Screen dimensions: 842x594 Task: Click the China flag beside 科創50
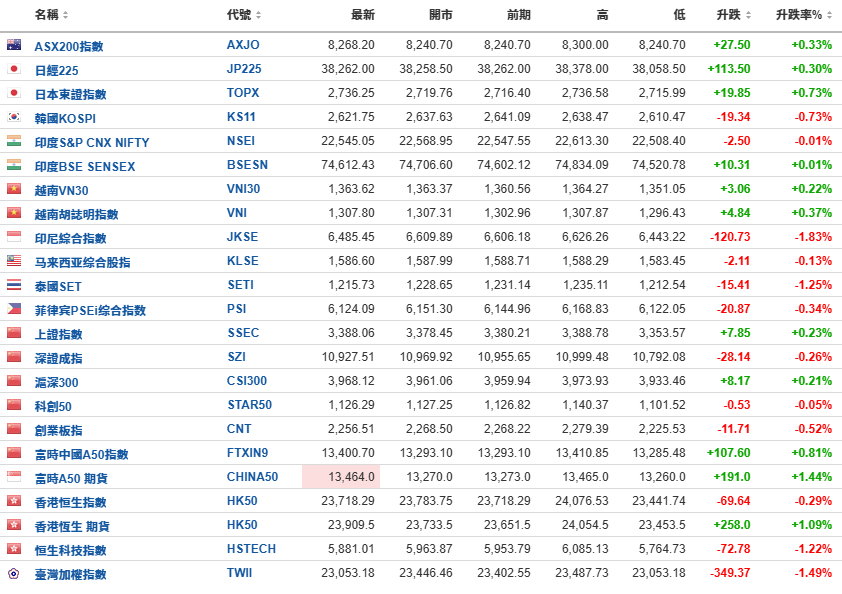(x=14, y=405)
